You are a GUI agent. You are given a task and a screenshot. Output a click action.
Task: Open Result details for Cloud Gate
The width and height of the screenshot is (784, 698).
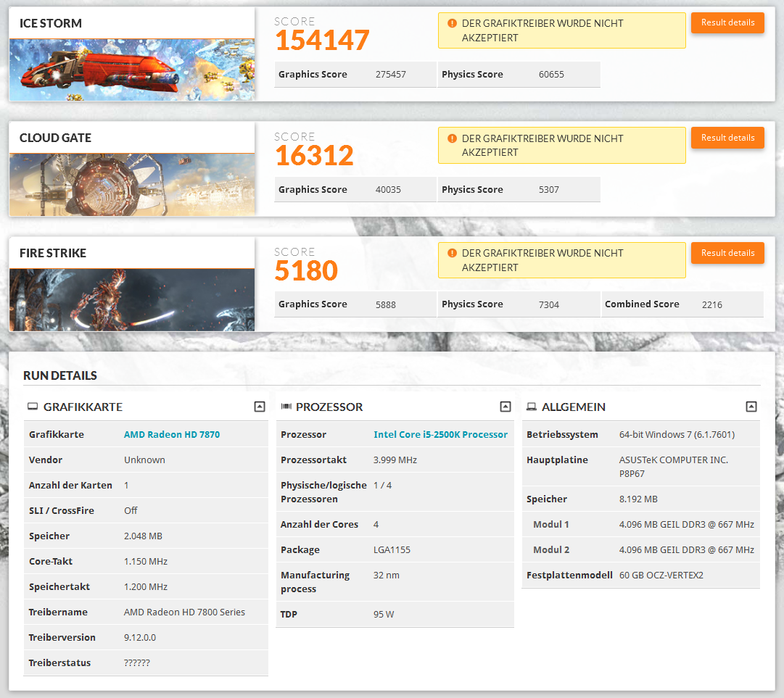[727, 138]
